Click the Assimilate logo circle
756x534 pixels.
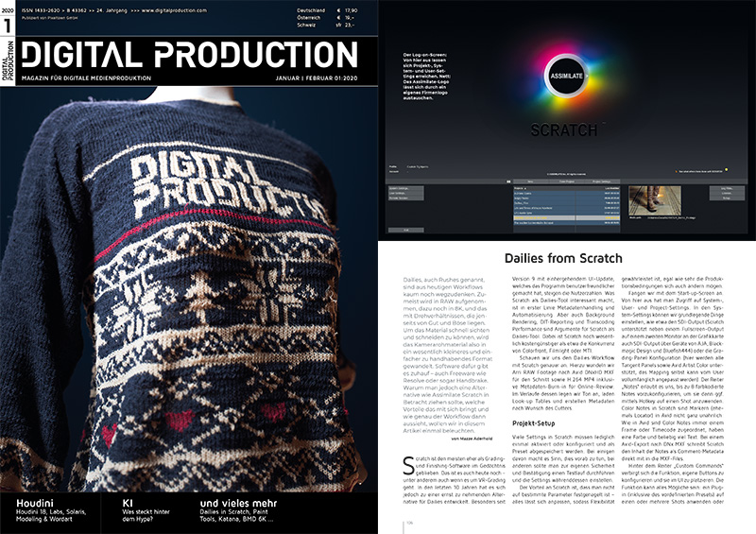pos(566,76)
